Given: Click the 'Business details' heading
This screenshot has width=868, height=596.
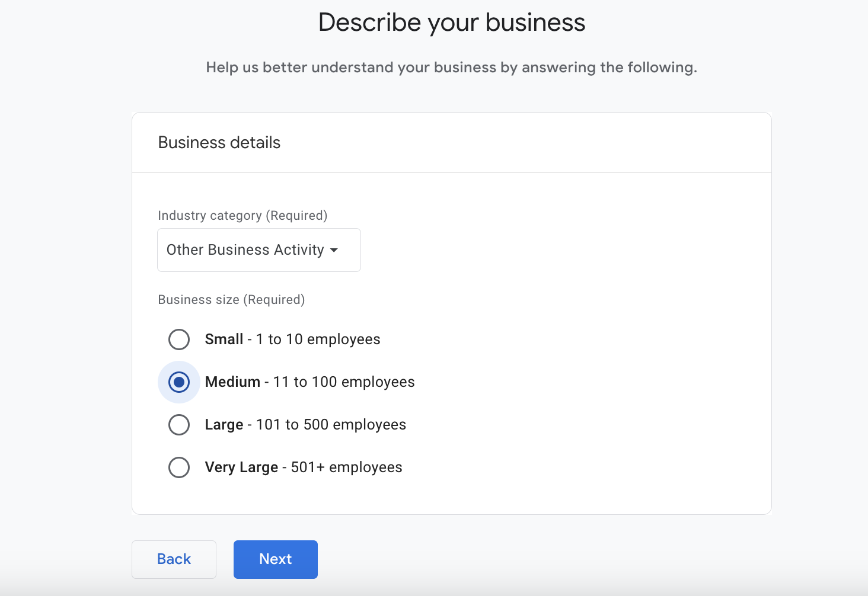Looking at the screenshot, I should [219, 143].
